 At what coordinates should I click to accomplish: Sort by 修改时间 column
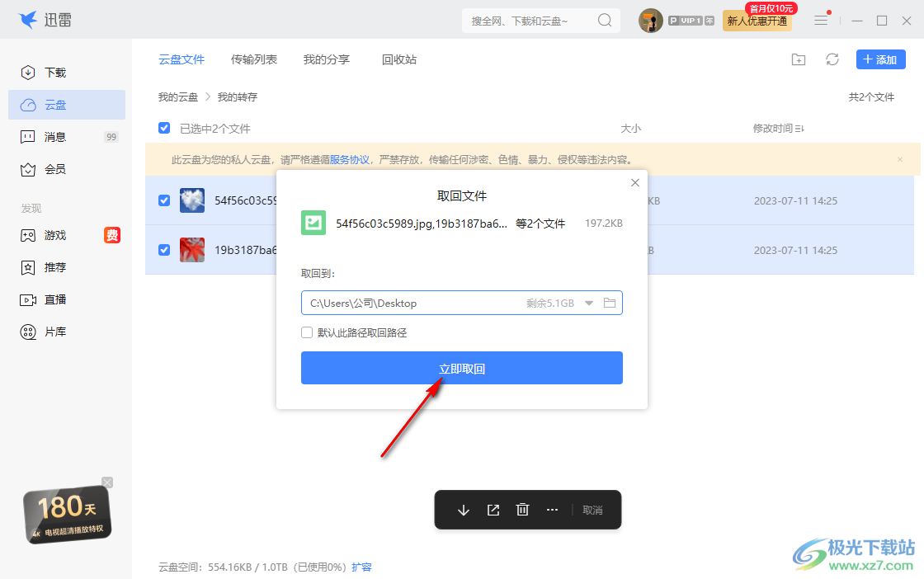click(x=778, y=129)
